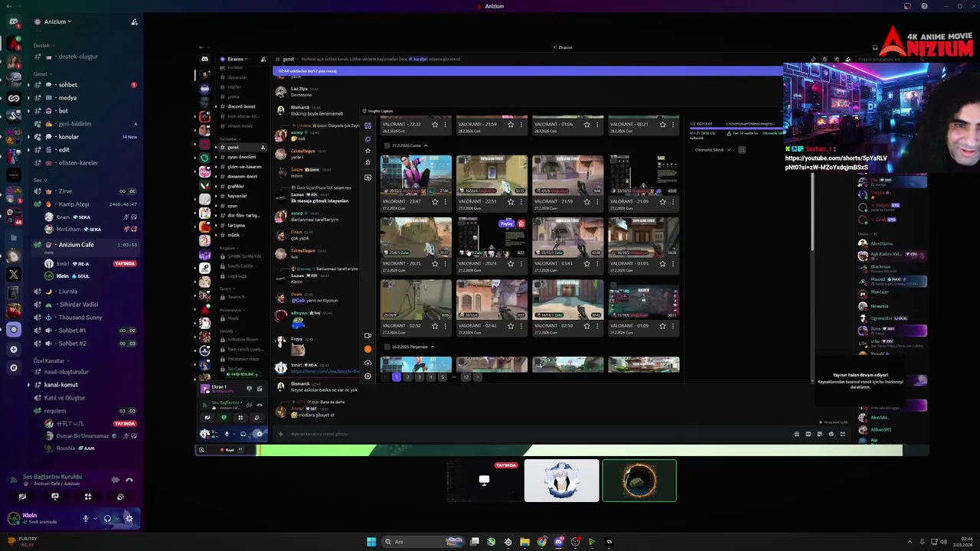The image size is (980, 551).
Task: Open Discord user settings gear
Action: 129,519
